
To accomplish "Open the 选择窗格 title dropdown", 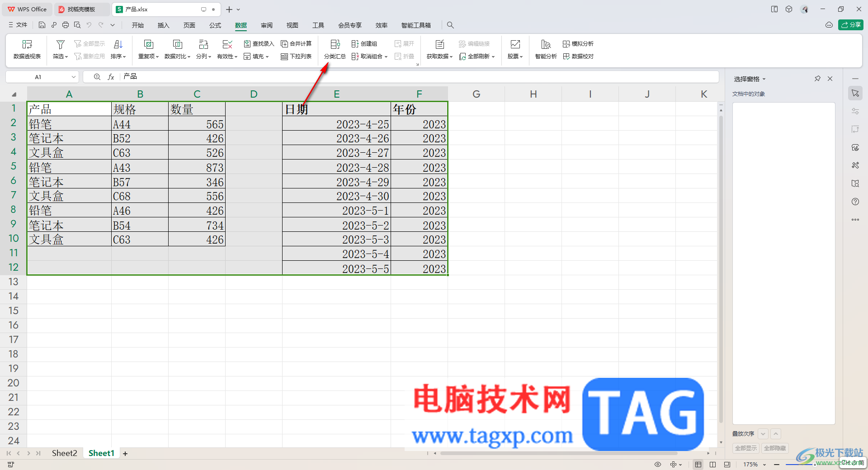I will (764, 79).
